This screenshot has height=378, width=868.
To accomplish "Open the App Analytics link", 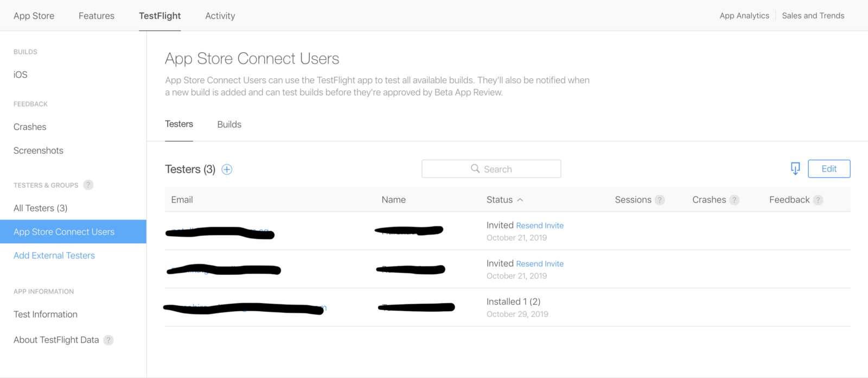I will coord(744,16).
